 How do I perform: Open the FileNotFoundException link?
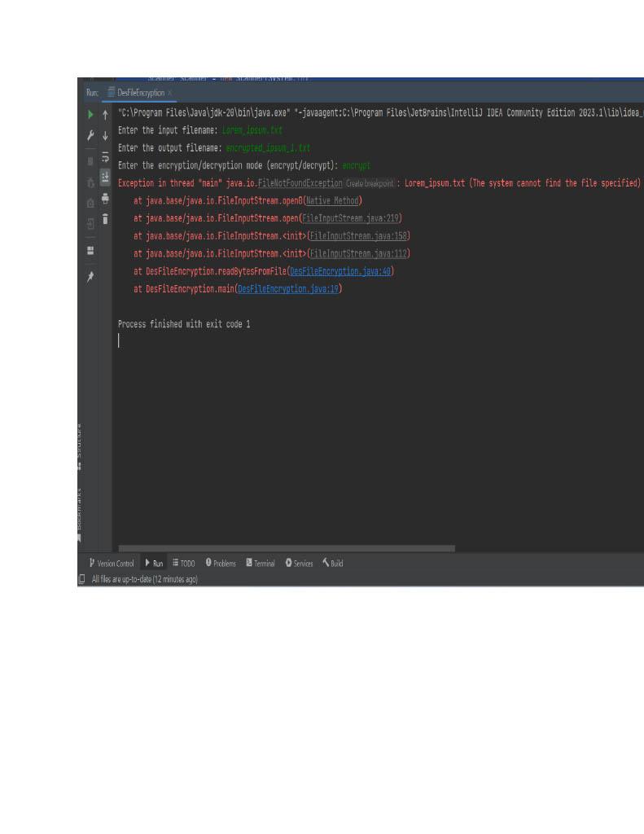pos(300,183)
